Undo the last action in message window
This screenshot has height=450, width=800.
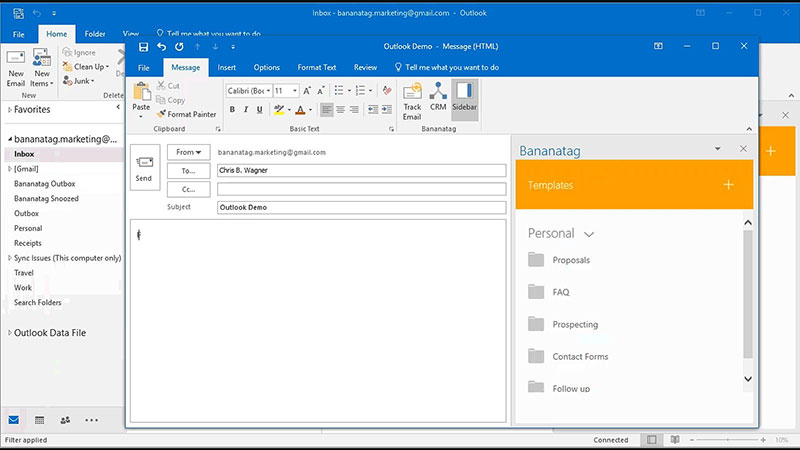point(162,47)
